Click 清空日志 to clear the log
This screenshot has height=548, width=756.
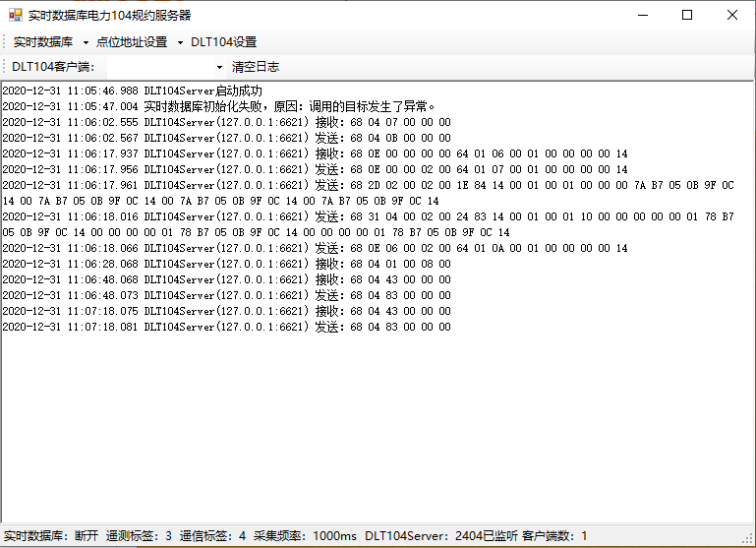256,67
